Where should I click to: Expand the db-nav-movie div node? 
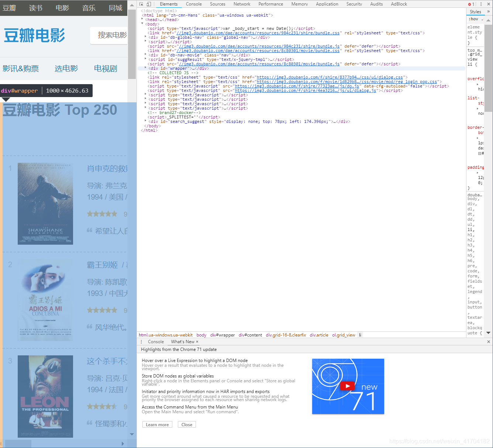coord(145,55)
